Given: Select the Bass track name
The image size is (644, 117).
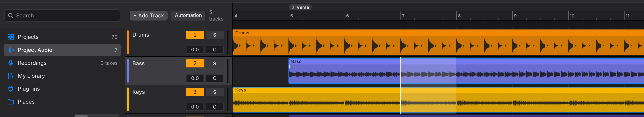Looking at the screenshot, I should [x=138, y=63].
